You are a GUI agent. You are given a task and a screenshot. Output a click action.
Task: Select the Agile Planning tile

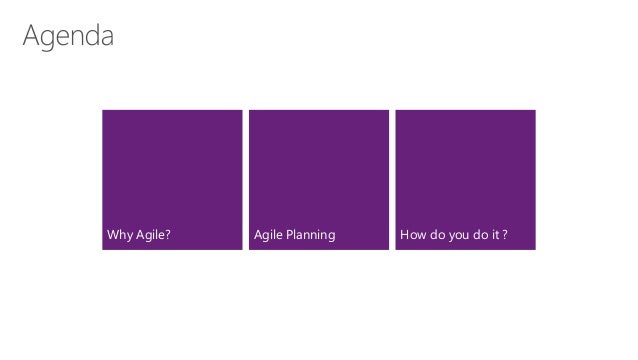tap(319, 180)
